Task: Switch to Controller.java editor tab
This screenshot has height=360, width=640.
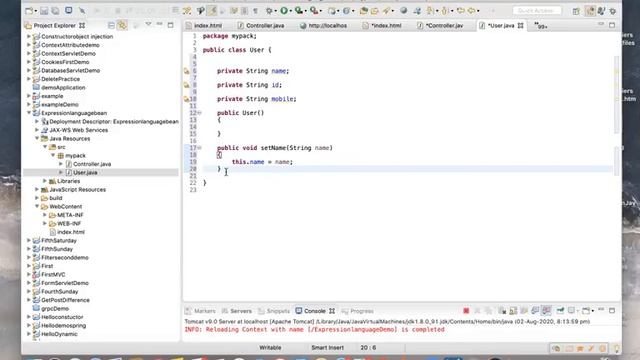Action: 261,25
